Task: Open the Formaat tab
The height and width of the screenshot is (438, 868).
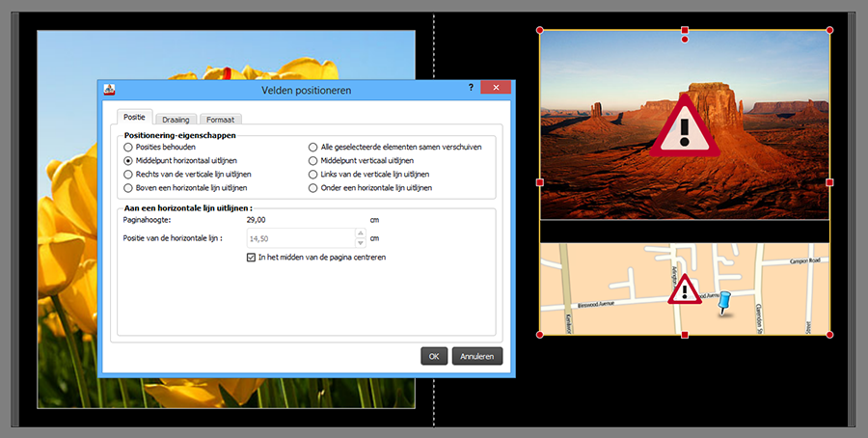Action: pos(219,119)
